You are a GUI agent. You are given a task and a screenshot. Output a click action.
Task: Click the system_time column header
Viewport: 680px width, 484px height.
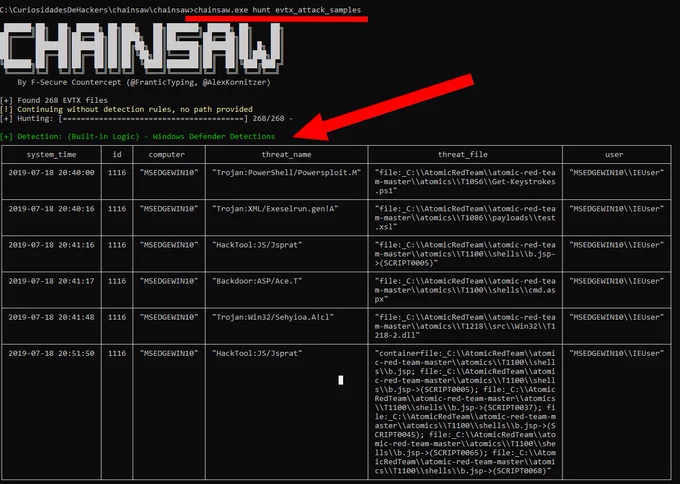[x=51, y=154]
